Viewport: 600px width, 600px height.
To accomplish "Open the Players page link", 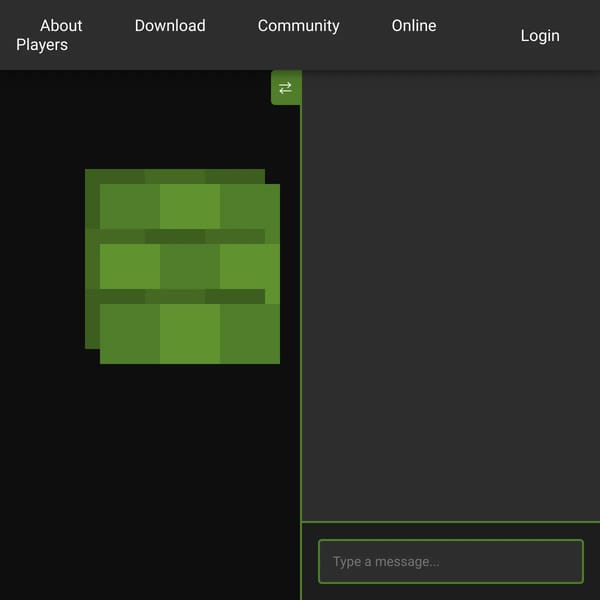I will (x=42, y=45).
